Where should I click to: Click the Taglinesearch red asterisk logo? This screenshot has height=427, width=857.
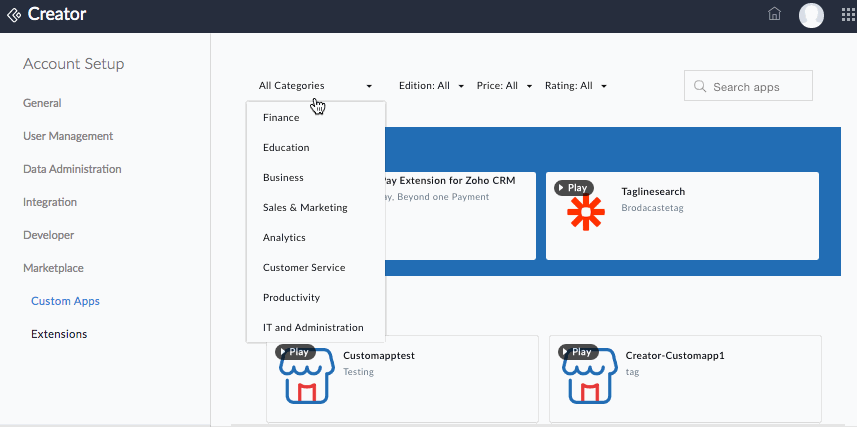tap(585, 213)
